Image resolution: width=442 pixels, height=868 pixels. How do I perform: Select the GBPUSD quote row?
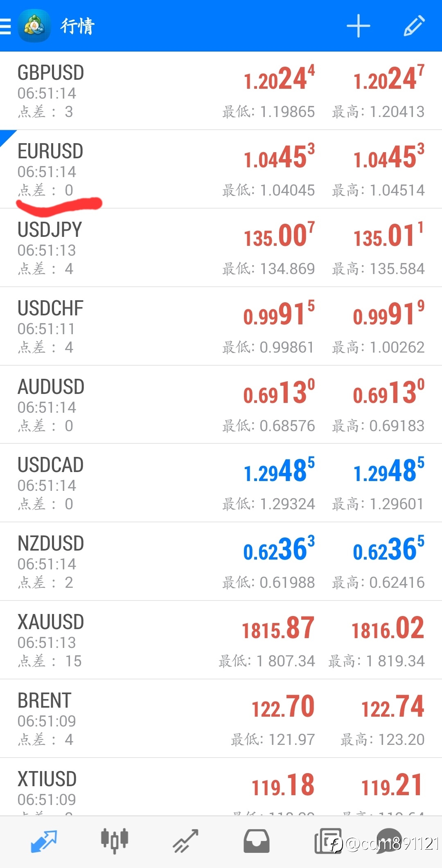point(221,91)
